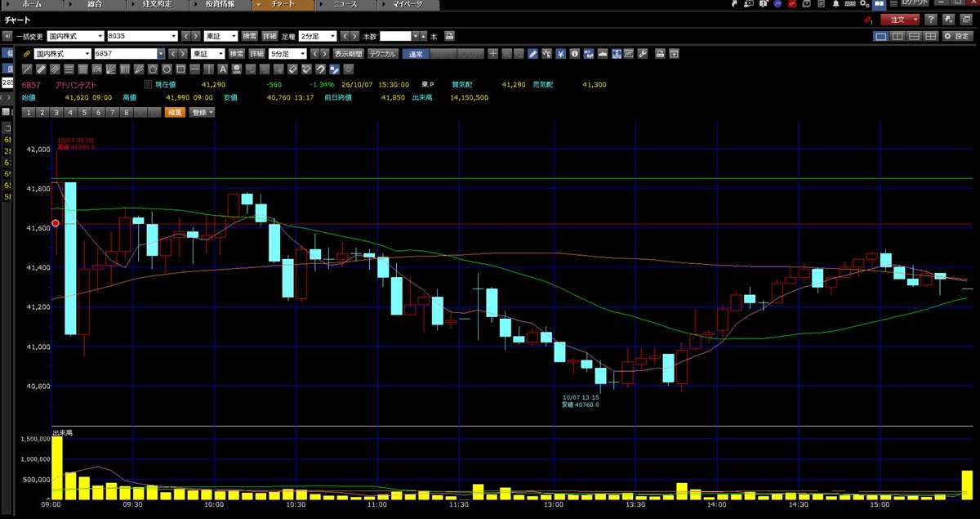This screenshot has height=519, width=980.
Task: Select the ellipse drawing tool
Action: pyautogui.click(x=167, y=69)
